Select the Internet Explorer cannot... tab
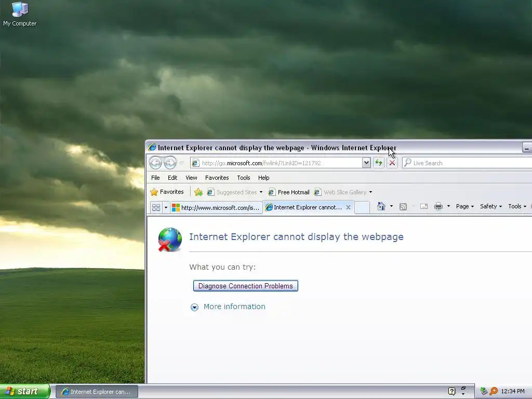The height and width of the screenshot is (399, 532). [304, 207]
